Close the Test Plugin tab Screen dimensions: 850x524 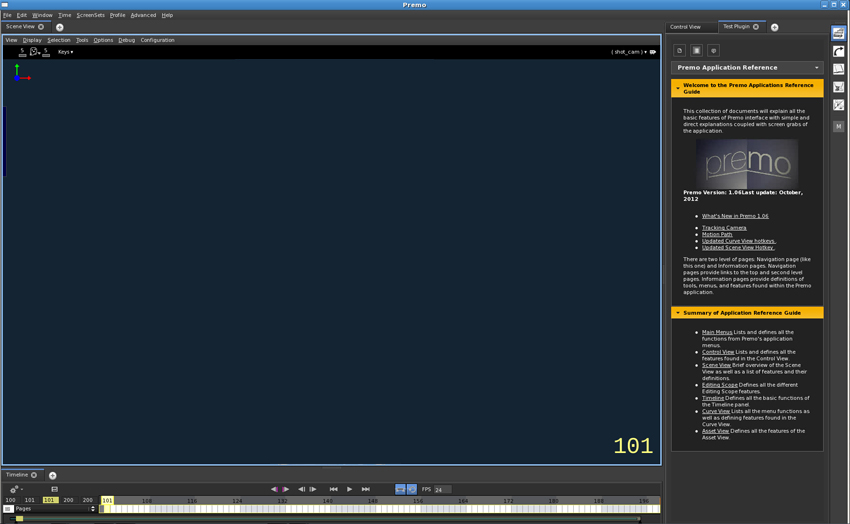756,27
